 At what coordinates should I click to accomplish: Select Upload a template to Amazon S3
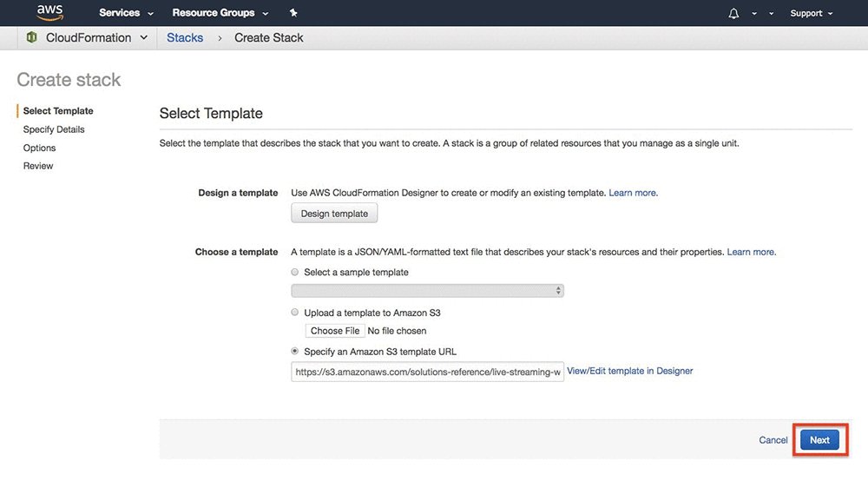pos(294,313)
